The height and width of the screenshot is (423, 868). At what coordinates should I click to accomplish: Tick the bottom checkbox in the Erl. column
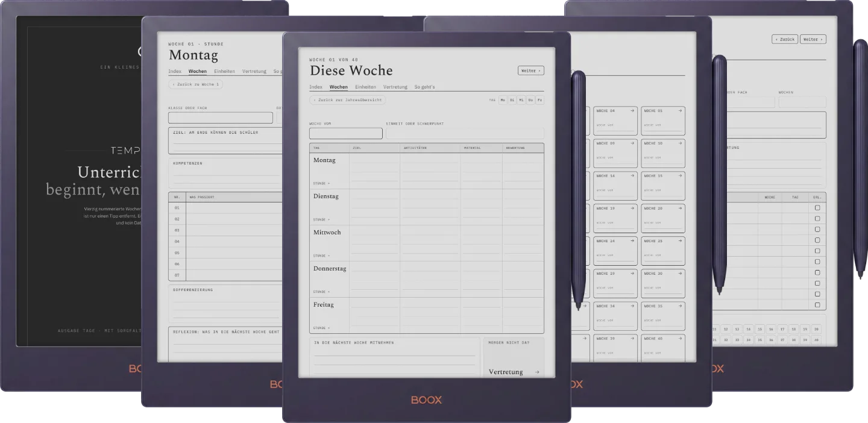tap(817, 305)
